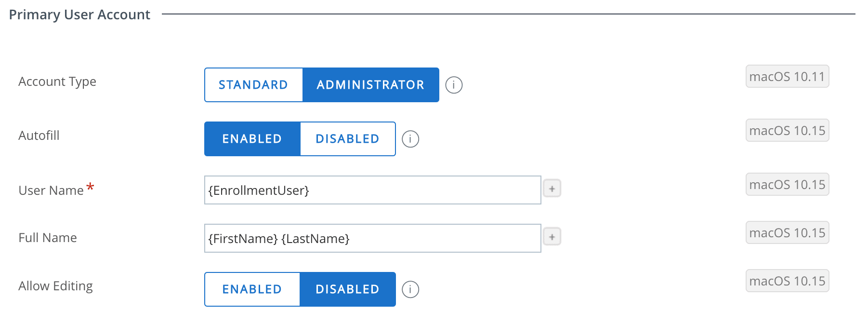Click the plus icon beside User Name
Image resolution: width=868 pixels, height=325 pixels.
click(552, 189)
